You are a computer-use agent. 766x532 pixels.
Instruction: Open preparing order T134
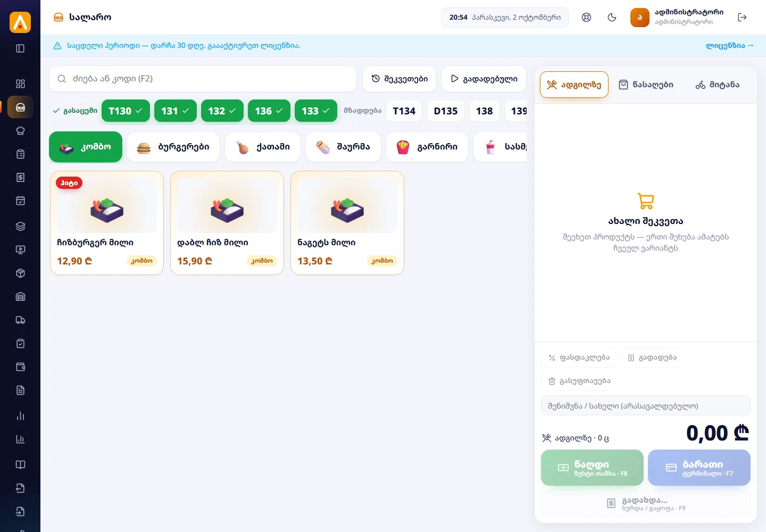pos(404,111)
